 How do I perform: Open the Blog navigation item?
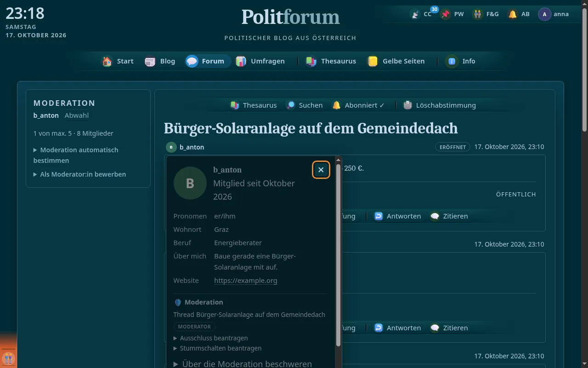160,61
